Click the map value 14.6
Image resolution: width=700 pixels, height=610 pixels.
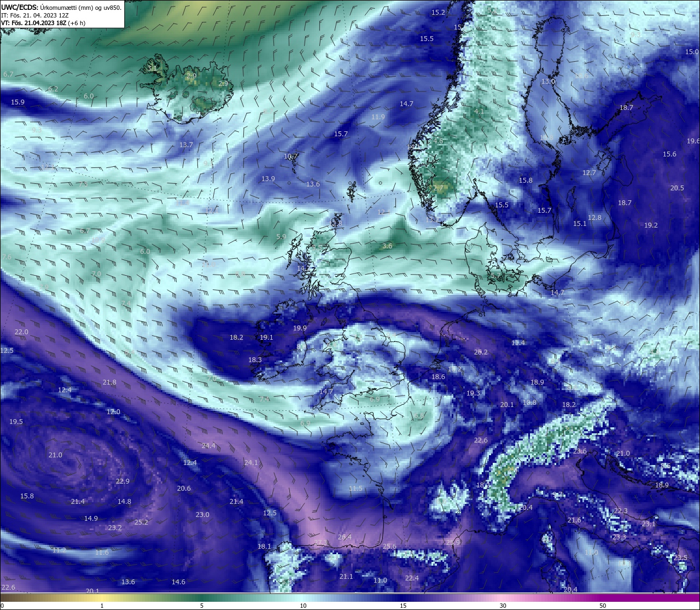coord(178,582)
